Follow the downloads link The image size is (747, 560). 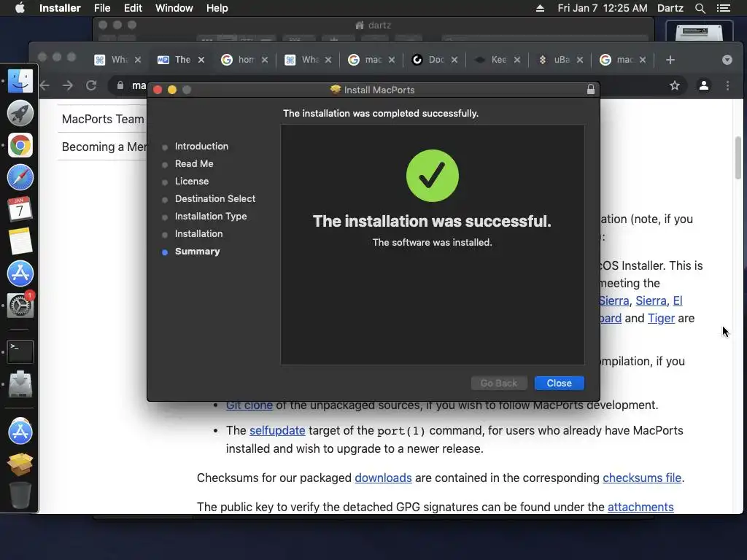pos(383,478)
